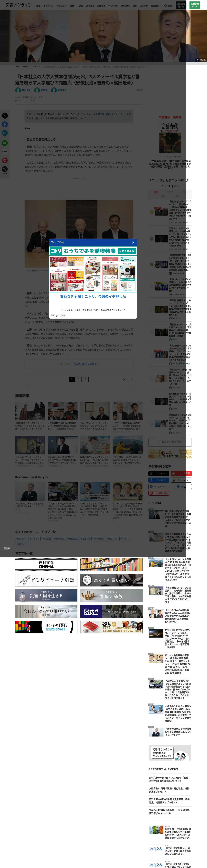Image resolution: width=207 pixels, height=868 pixels.
Task: Click 文藝春秋PLUS green header button
Action: pos(195,5)
